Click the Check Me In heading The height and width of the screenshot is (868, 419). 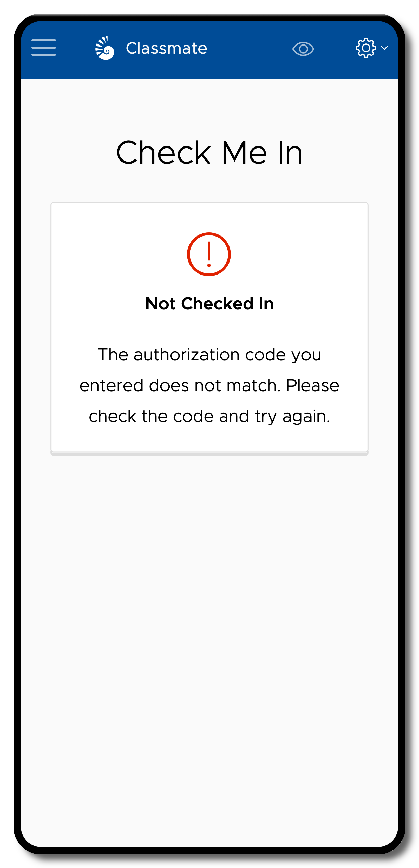tap(209, 153)
